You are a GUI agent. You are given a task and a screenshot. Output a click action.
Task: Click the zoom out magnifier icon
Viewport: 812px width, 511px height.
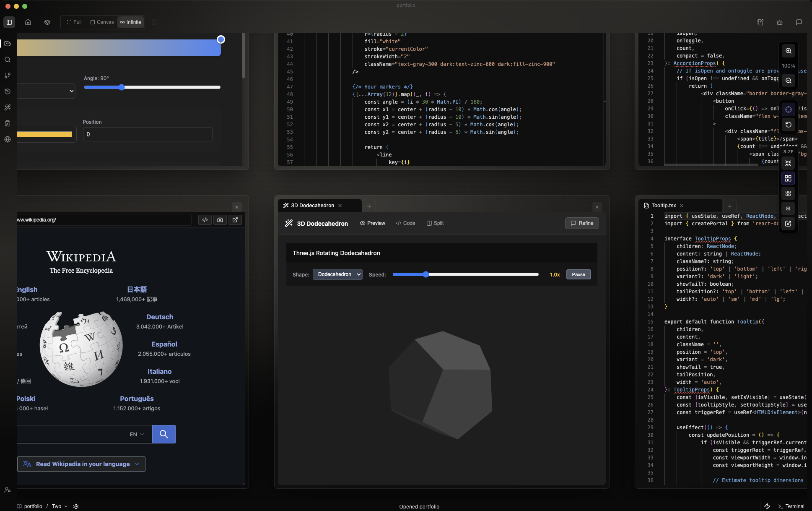(788, 81)
